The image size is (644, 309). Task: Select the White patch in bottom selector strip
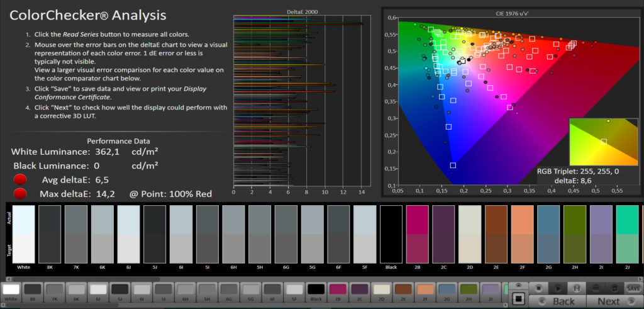11,291
